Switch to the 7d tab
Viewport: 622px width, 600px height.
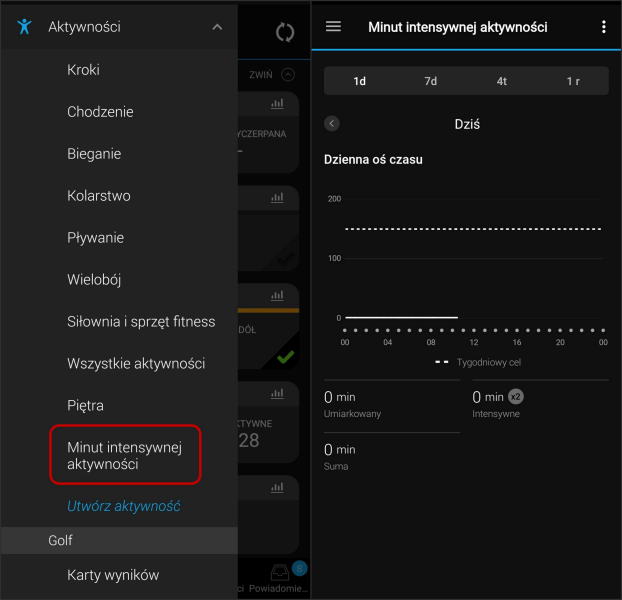point(430,81)
